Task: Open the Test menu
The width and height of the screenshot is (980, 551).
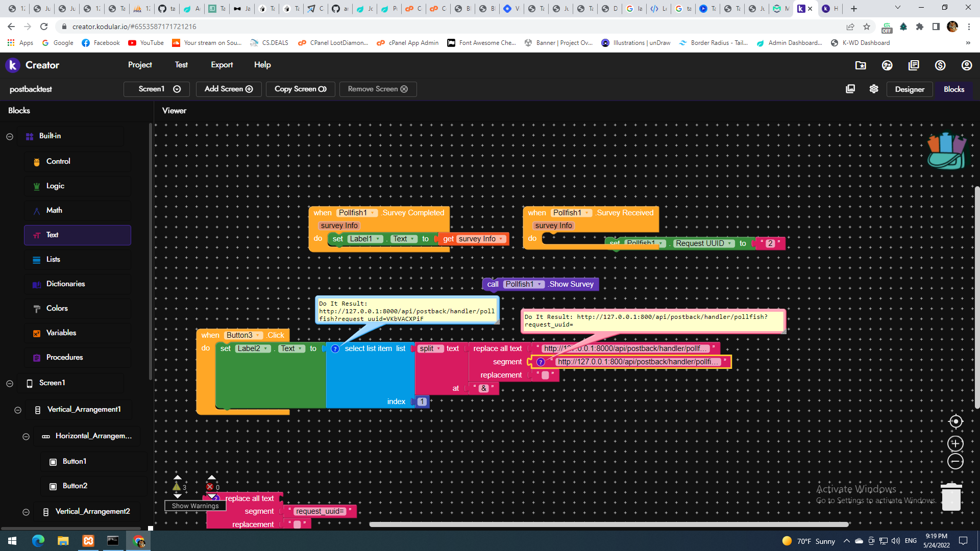Action: click(x=181, y=65)
